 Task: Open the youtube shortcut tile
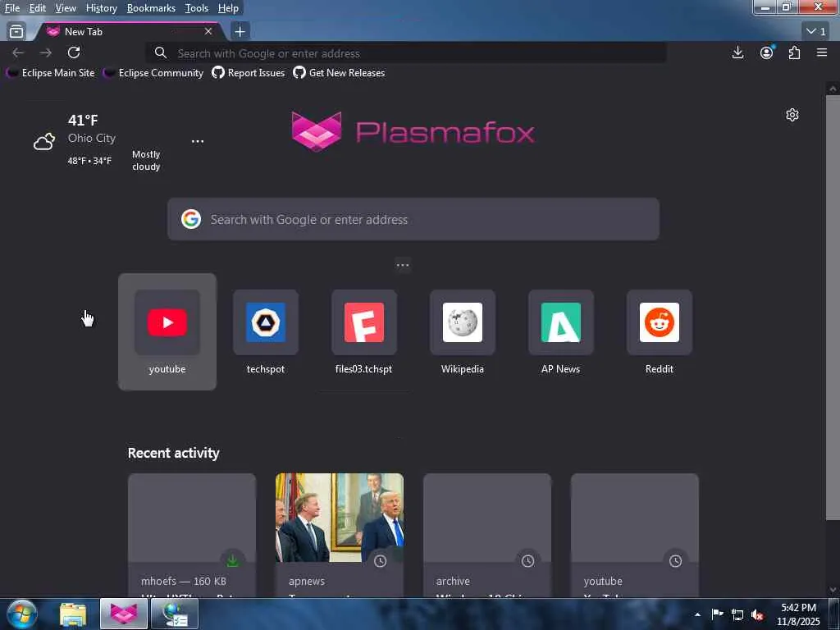(167, 331)
